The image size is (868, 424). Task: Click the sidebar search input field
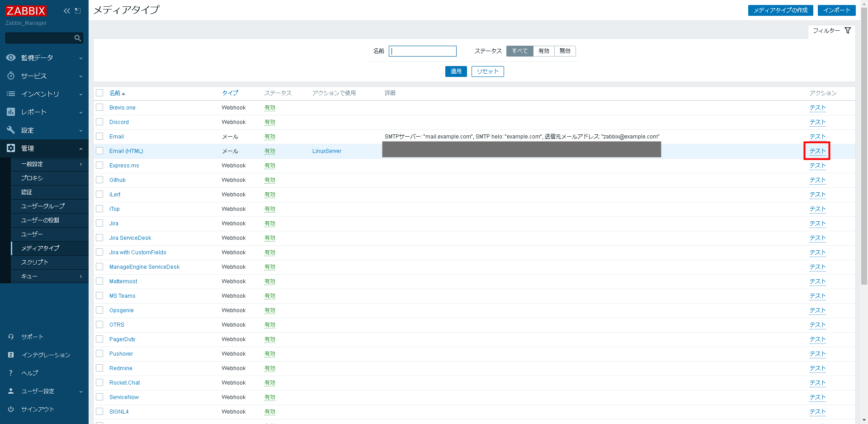pos(40,38)
